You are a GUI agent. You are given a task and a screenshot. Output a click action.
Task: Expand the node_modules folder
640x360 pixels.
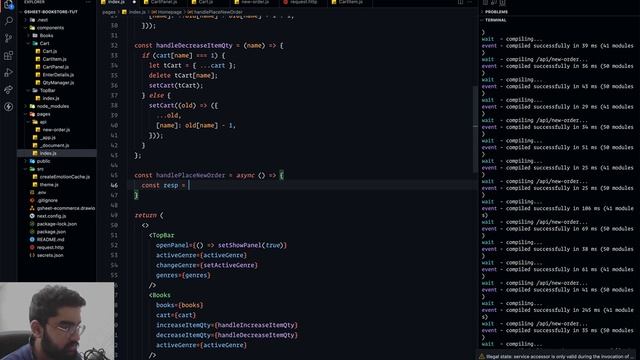[53, 106]
